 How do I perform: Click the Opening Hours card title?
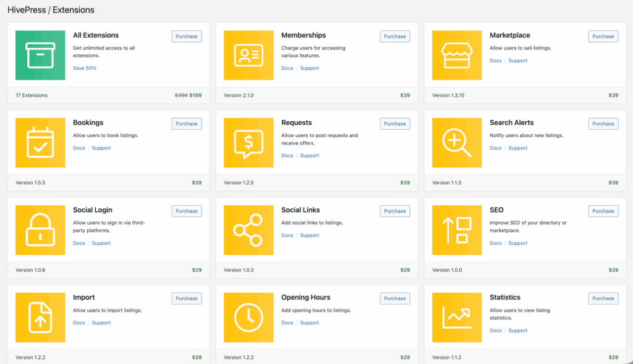pos(305,297)
